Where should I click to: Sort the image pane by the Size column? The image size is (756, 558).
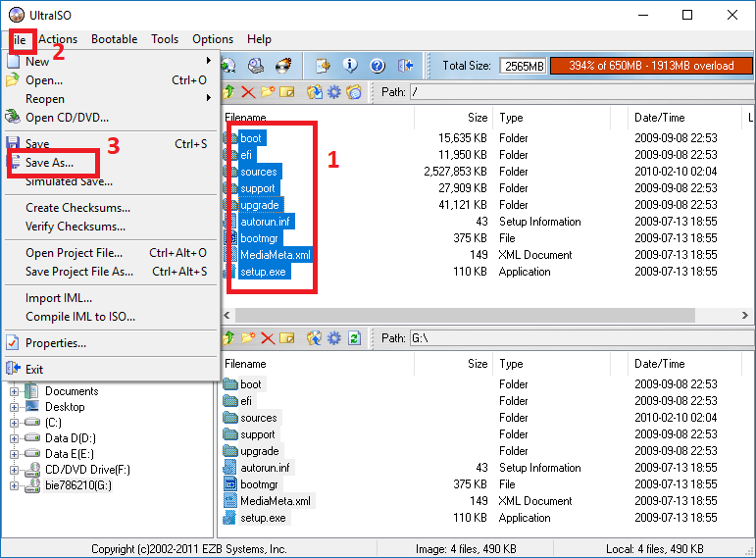(453, 118)
